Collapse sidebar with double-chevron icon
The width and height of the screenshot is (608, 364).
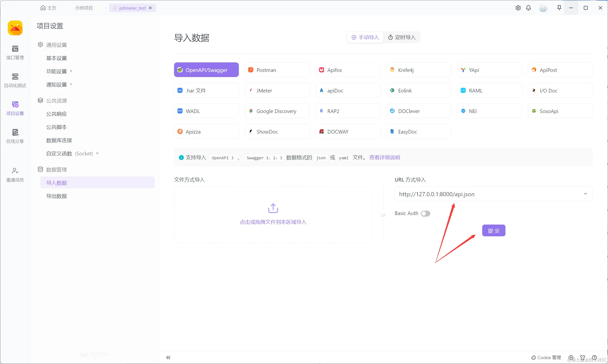[168, 357]
